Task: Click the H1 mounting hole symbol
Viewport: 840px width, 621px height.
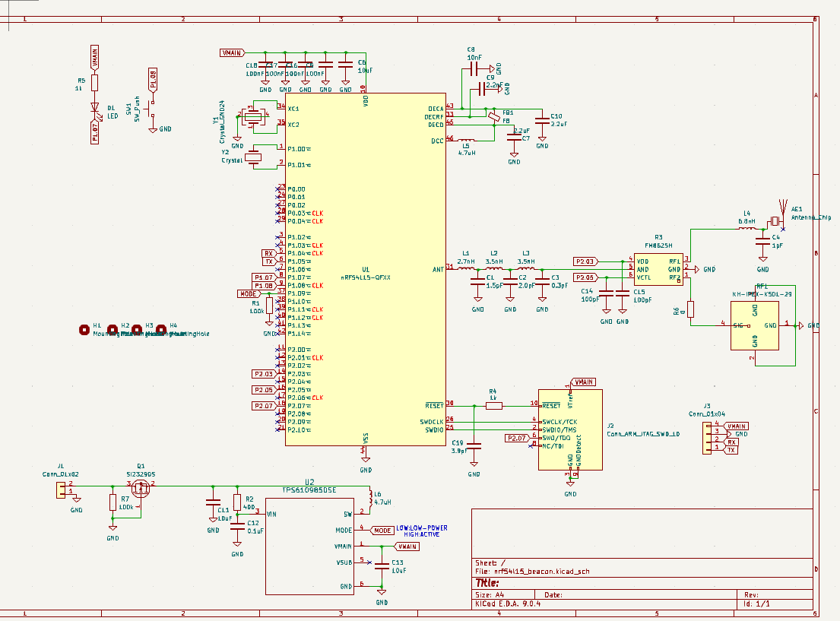Action: [x=84, y=330]
